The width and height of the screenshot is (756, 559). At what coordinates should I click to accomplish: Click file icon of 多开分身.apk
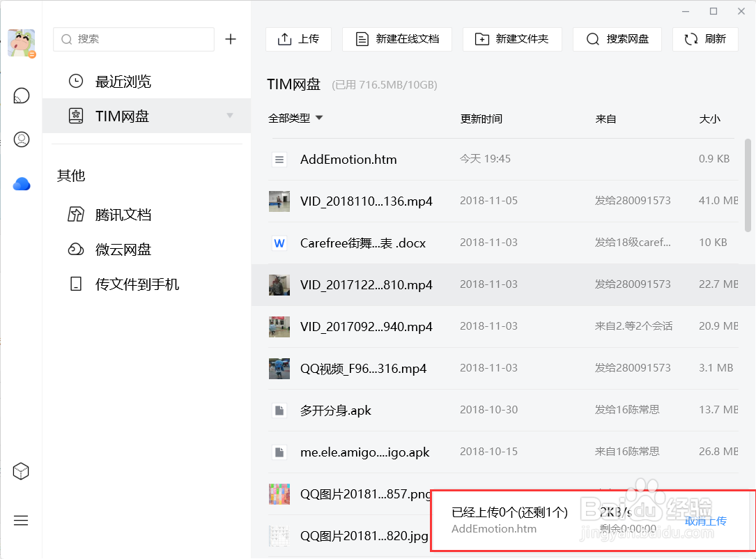[x=279, y=411]
